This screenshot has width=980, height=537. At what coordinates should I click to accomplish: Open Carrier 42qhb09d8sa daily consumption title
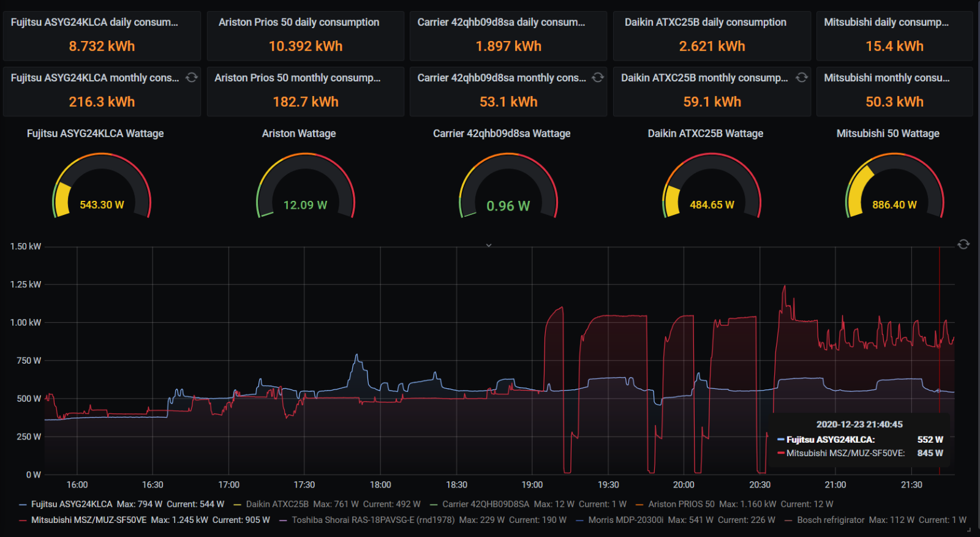501,22
